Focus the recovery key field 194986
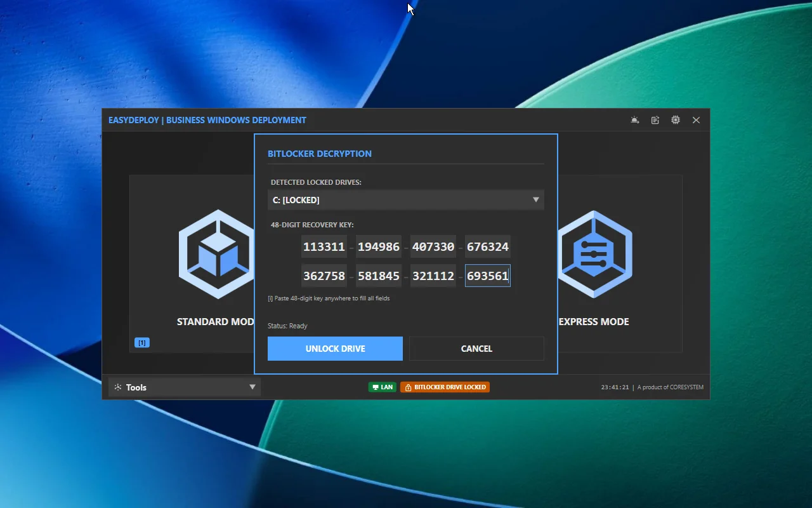Viewport: 812px width, 508px height. (x=379, y=247)
